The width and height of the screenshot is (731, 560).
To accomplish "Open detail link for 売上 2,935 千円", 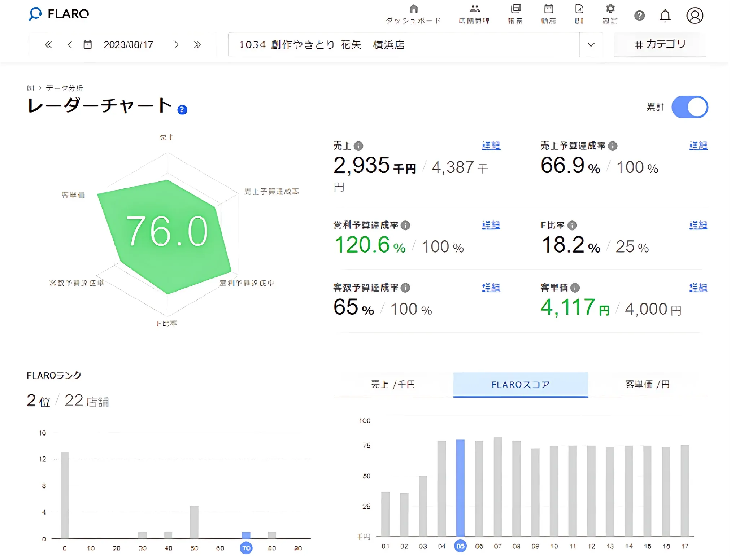I will pyautogui.click(x=491, y=146).
